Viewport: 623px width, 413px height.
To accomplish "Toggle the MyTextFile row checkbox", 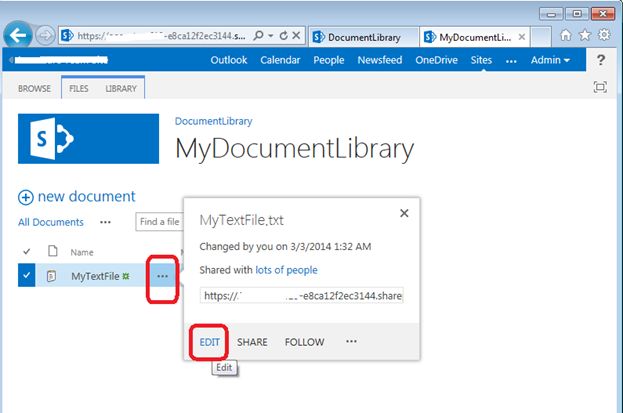I will tap(26, 275).
